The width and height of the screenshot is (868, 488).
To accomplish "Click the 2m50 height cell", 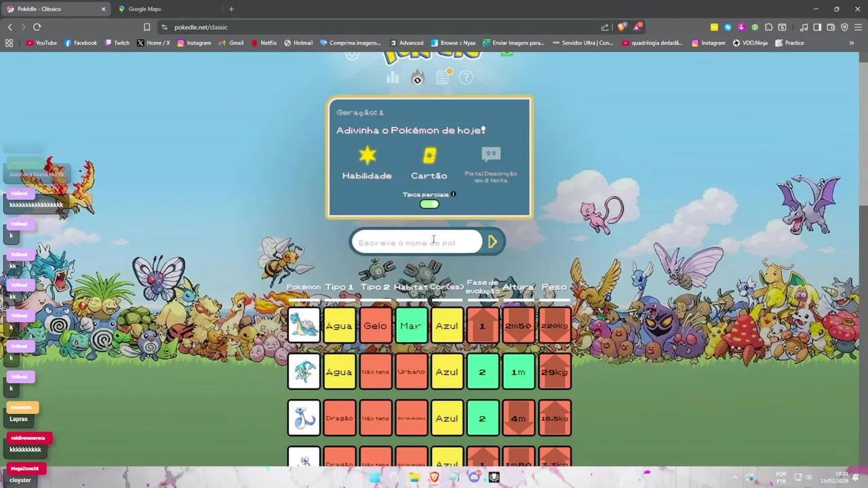I will [x=518, y=325].
